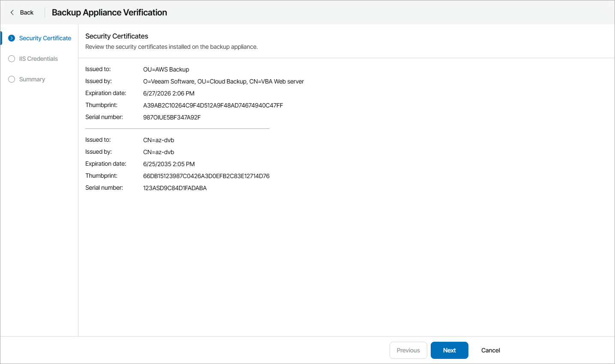Click the Issued to OU=AWS Backup value

166,69
